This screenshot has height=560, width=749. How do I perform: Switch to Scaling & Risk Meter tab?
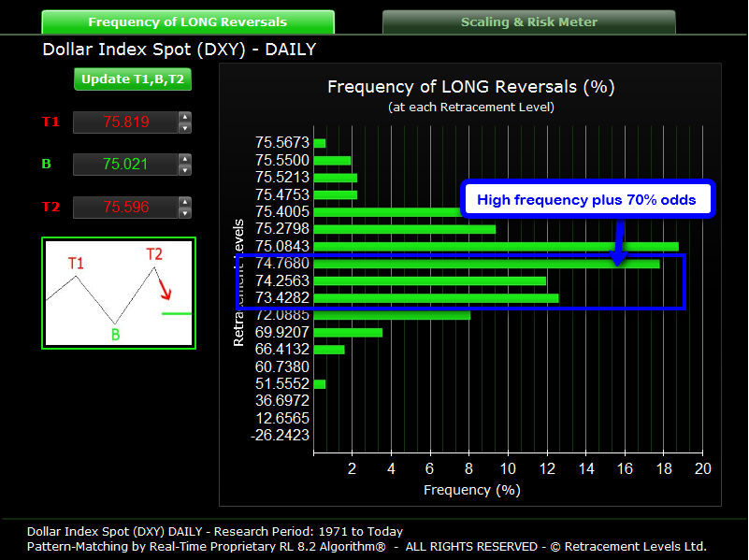528,22
